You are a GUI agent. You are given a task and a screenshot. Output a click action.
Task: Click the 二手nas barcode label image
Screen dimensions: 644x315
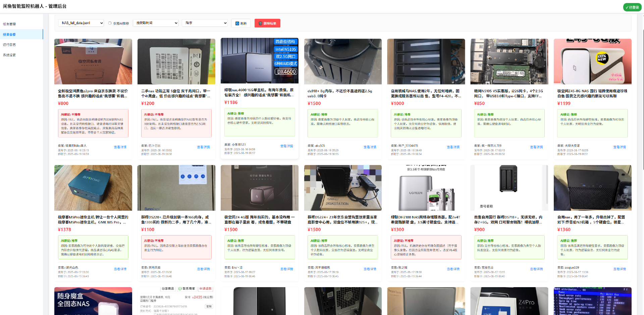coord(176,61)
